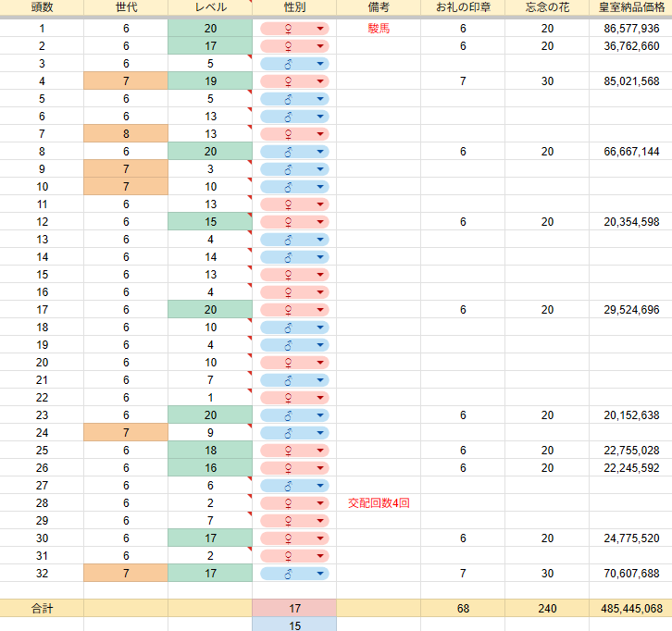This screenshot has height=631, width=672.
Task: Click the 合計 row label
Action: [x=42, y=608]
